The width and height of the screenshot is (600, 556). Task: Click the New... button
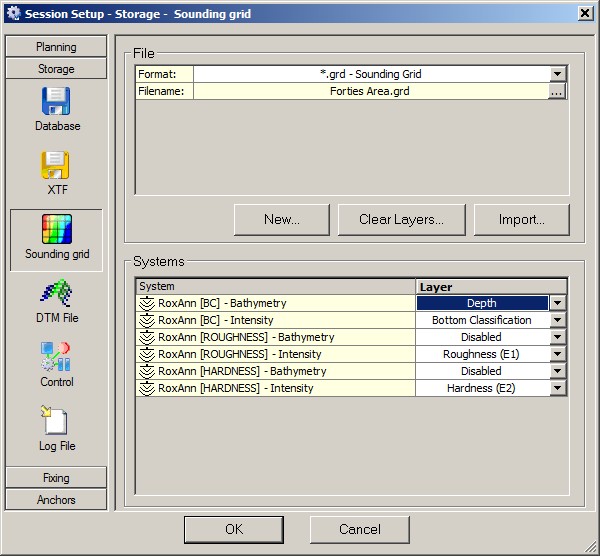coord(281,219)
